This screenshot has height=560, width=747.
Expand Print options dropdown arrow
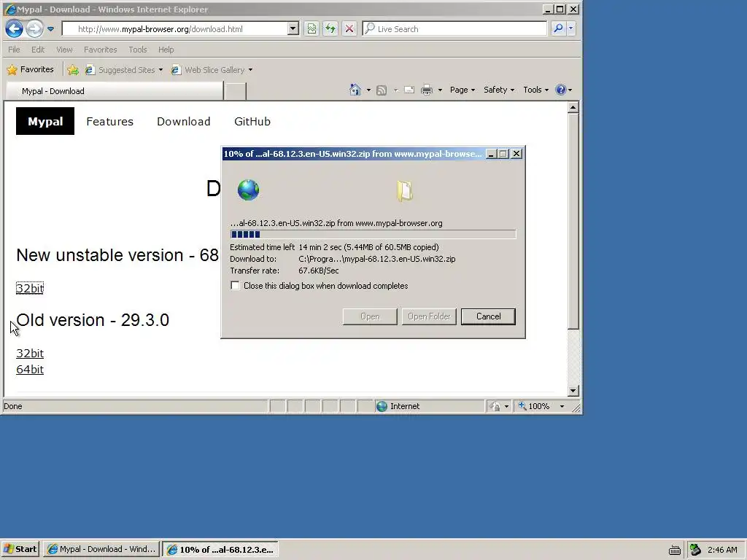(440, 90)
